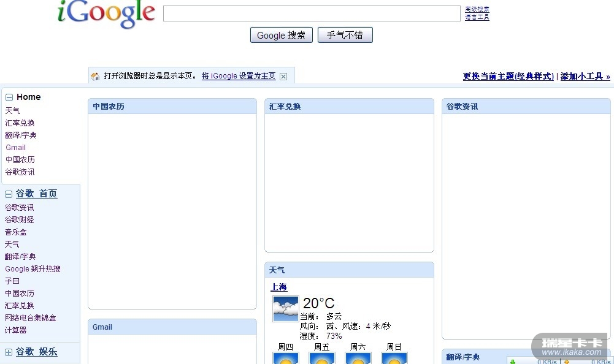Select 计算器 in the sidebar
Screen dimensions: 614x364
[x=16, y=330]
